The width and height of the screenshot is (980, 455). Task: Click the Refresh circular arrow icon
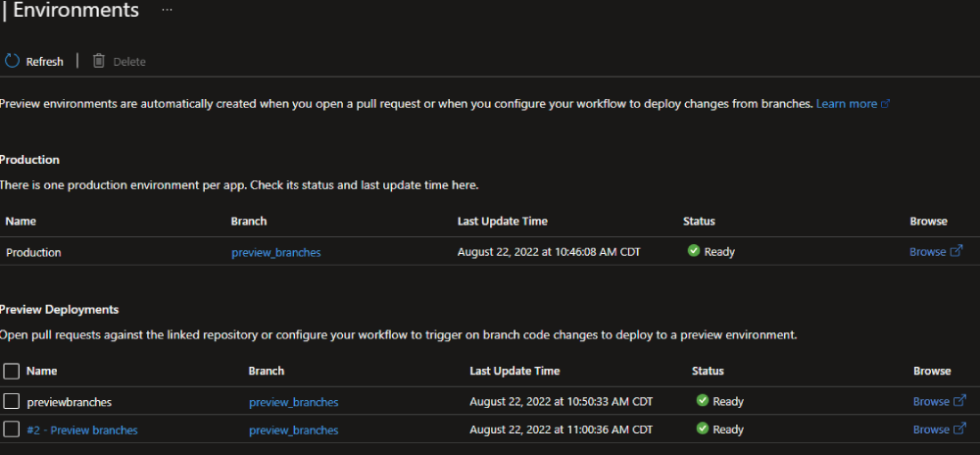(x=12, y=61)
